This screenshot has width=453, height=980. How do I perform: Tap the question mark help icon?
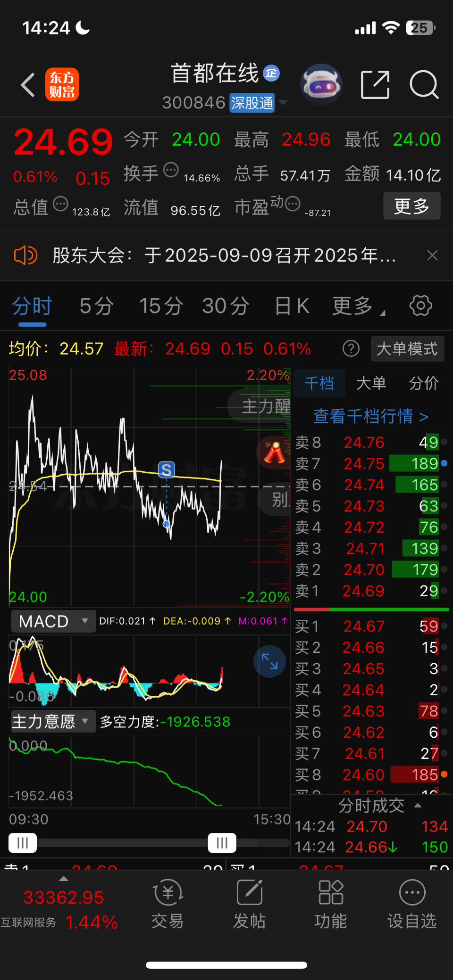point(351,349)
